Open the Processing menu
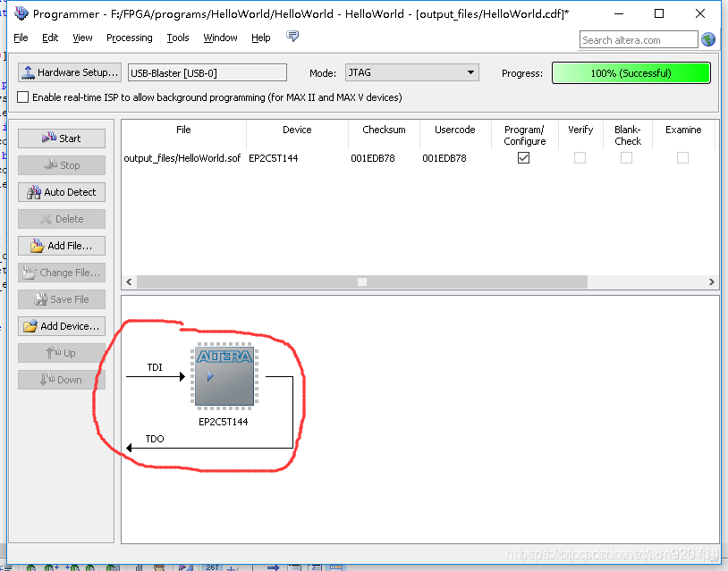The width and height of the screenshot is (728, 571). 129,38
